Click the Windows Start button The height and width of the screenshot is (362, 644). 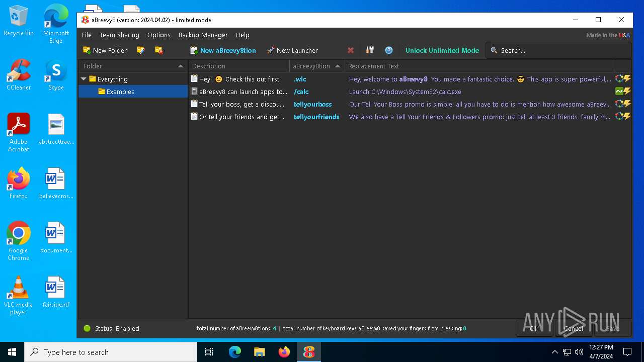[x=12, y=352]
